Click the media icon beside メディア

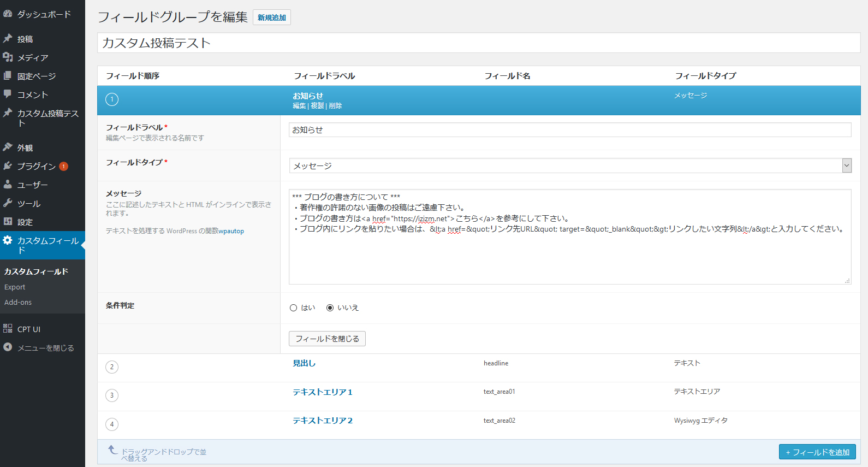8,57
